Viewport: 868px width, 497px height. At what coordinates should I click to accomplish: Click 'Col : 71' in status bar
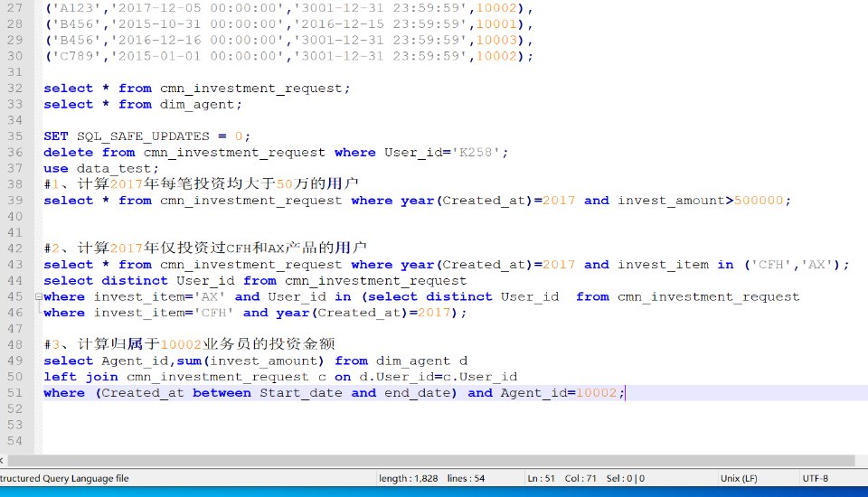pyautogui.click(x=580, y=478)
